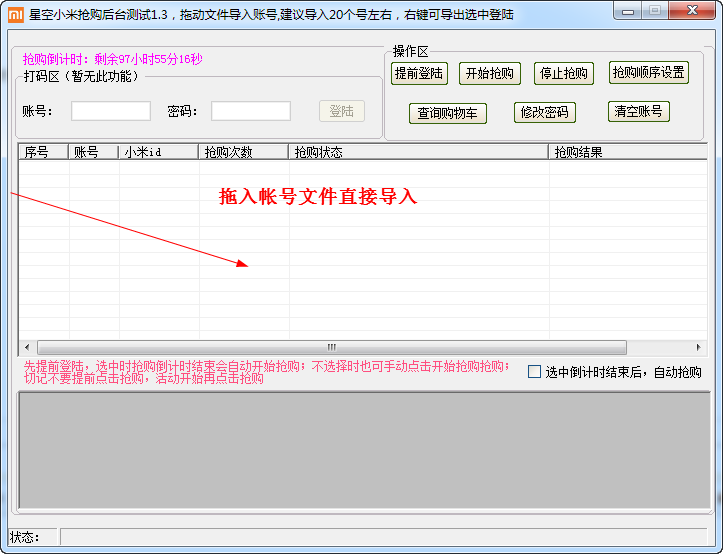Click the Xiaomi MI title bar icon
This screenshot has width=723, height=554.
[x=16, y=15]
